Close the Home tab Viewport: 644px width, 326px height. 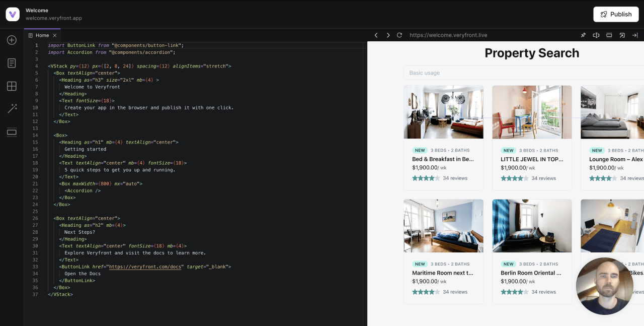(x=55, y=35)
